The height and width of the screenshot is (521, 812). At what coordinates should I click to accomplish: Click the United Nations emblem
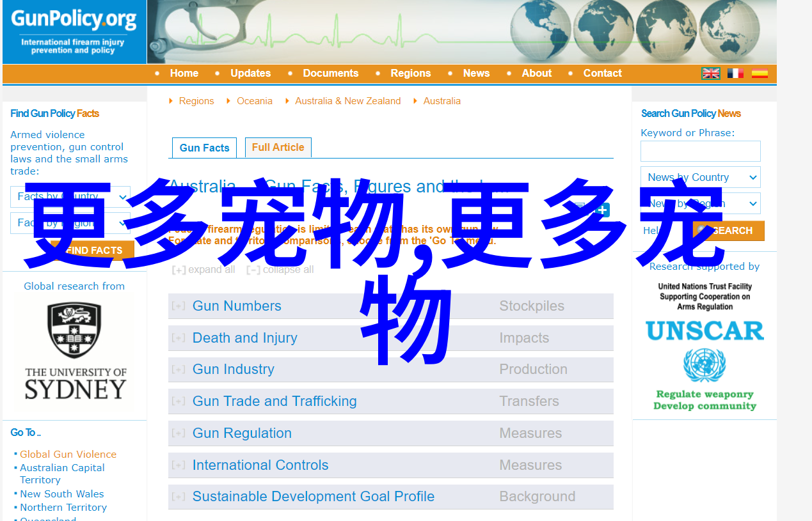tap(705, 365)
